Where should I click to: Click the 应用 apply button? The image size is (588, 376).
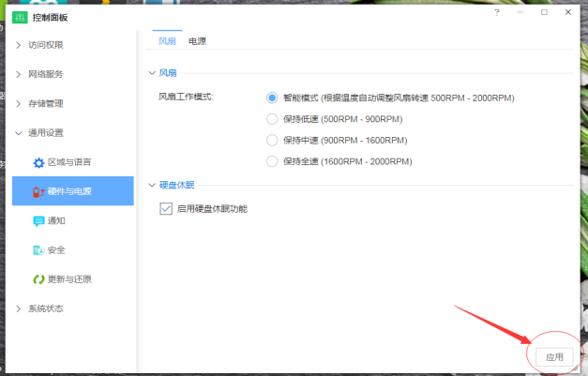(553, 357)
